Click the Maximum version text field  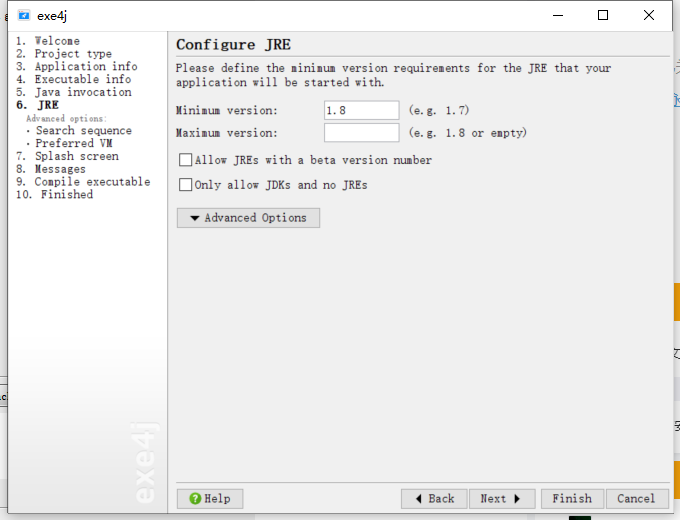[x=361, y=133]
